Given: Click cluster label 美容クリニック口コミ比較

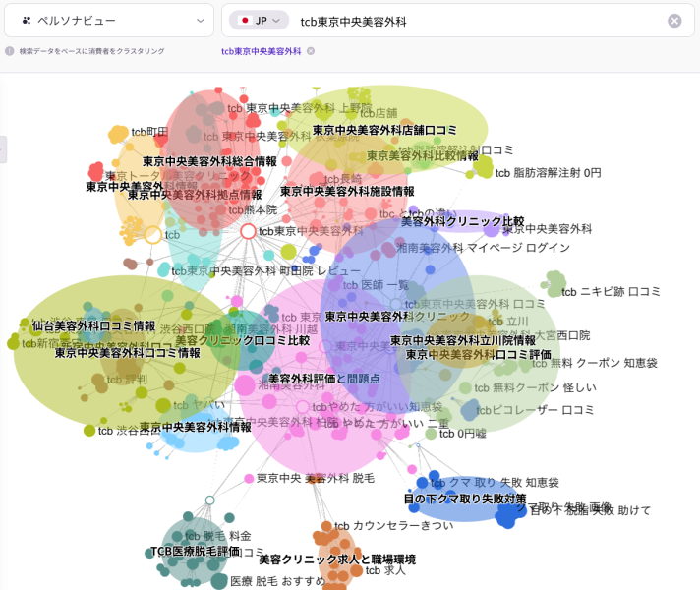Looking at the screenshot, I should tap(243, 340).
